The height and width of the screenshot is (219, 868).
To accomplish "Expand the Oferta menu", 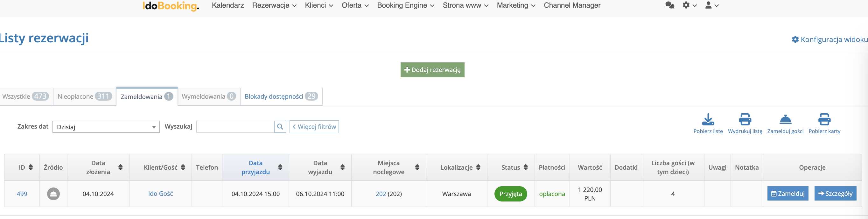I will pos(355,5).
